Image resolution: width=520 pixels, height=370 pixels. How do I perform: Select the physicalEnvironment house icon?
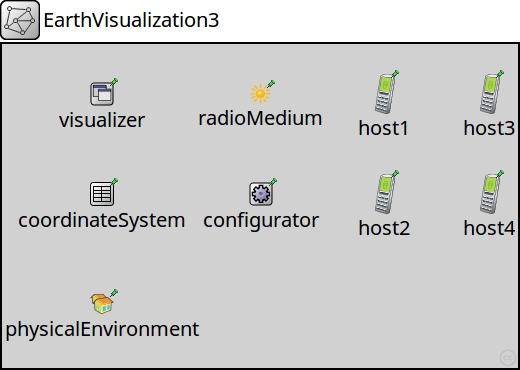[102, 303]
